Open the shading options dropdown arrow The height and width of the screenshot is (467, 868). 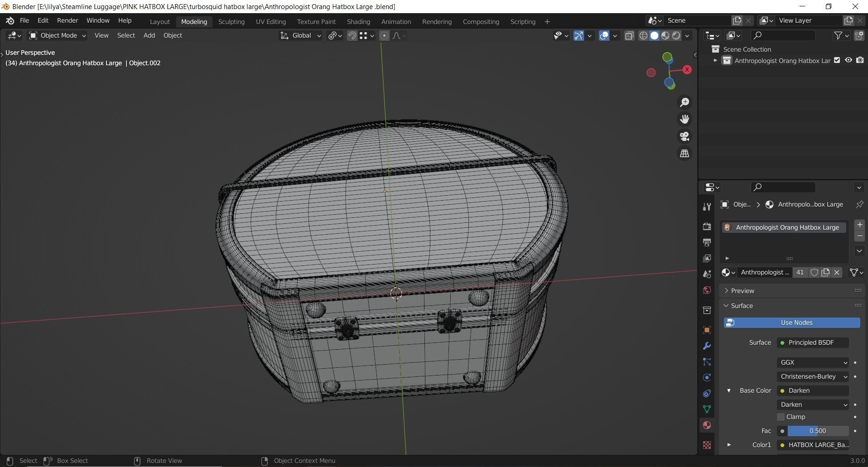tap(687, 35)
